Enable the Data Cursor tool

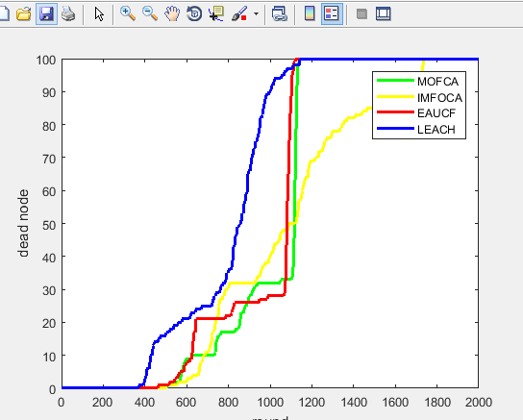click(x=216, y=14)
